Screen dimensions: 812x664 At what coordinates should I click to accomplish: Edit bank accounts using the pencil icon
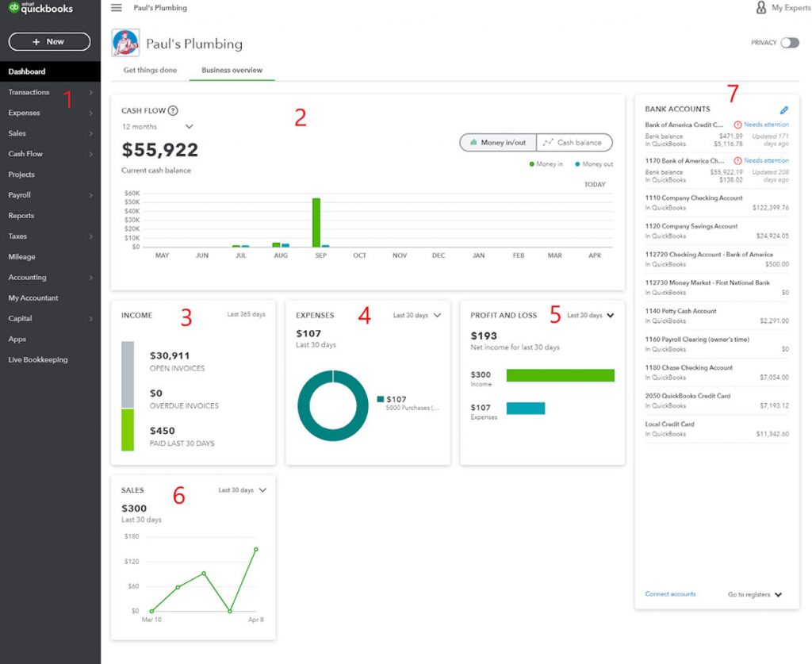tap(784, 110)
